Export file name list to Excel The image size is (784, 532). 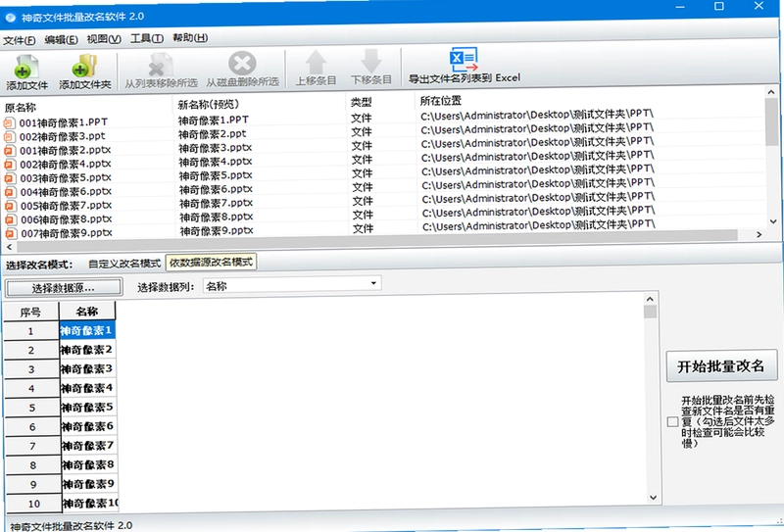(464, 66)
